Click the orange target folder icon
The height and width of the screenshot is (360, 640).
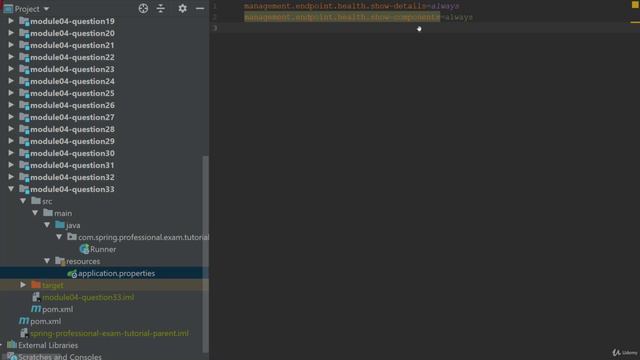click(36, 285)
